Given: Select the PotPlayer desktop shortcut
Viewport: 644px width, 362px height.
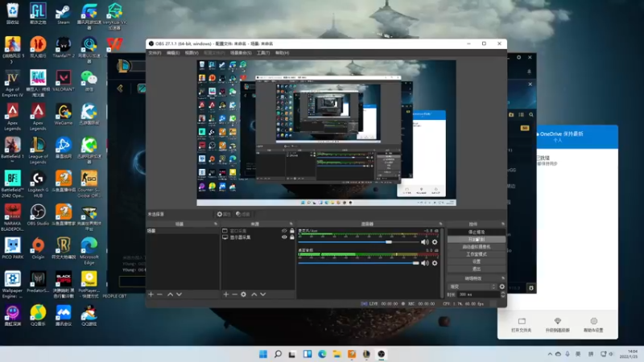Looking at the screenshot, I should click(89, 285).
